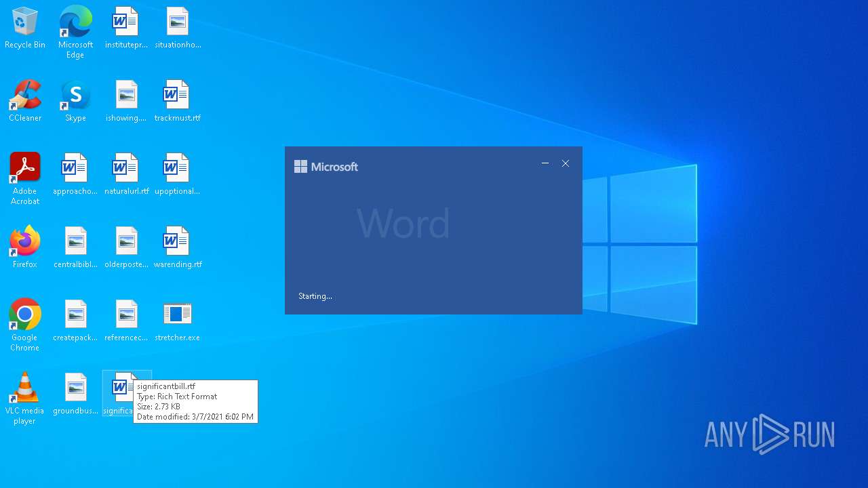The image size is (868, 488).
Task: Select the trackmust.rtf document
Action: 178,101
